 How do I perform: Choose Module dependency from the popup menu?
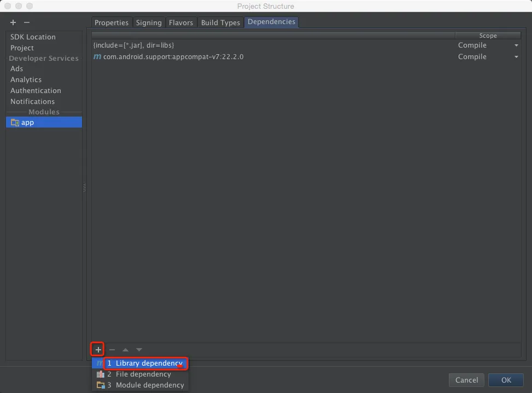[x=140, y=385]
